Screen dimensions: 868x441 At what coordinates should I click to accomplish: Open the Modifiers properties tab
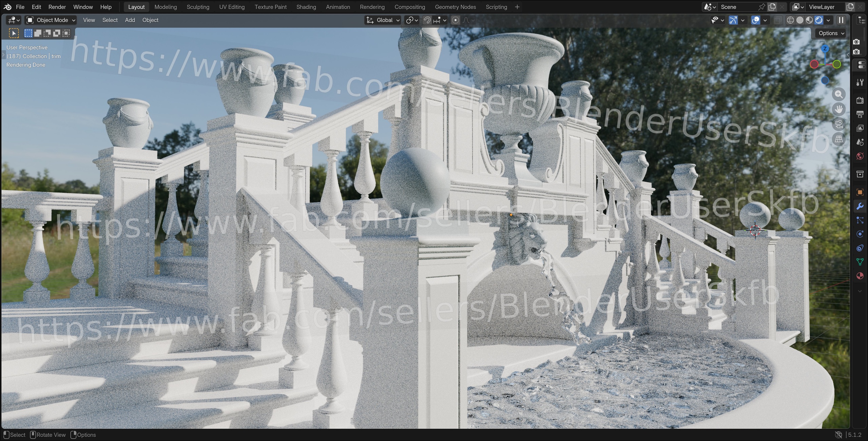click(860, 206)
